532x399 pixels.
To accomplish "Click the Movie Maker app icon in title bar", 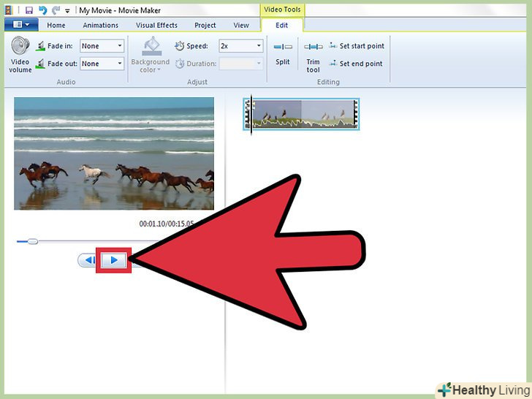I will coord(9,10).
